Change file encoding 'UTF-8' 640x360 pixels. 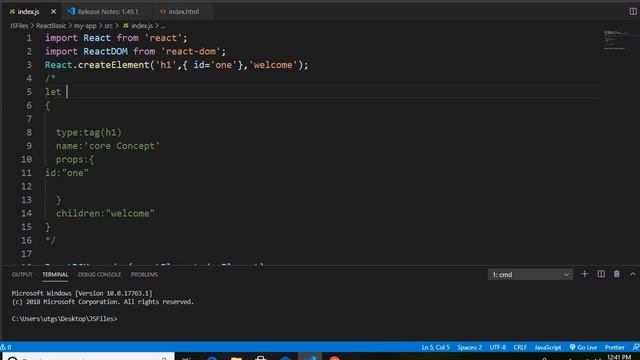click(498, 347)
